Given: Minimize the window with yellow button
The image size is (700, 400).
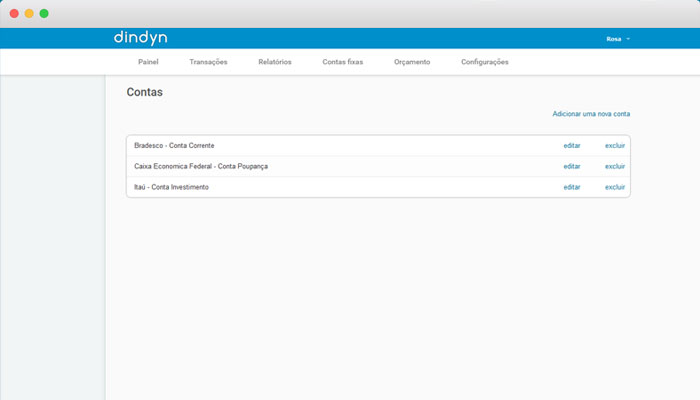Looking at the screenshot, I should tap(29, 13).
